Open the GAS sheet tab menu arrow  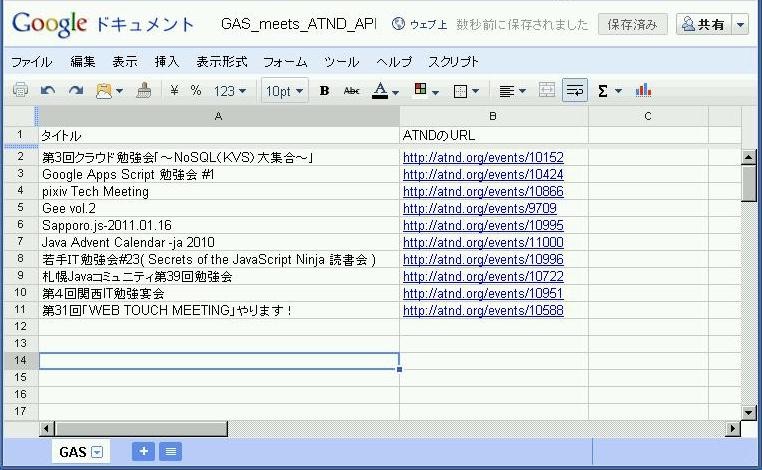coord(97,452)
